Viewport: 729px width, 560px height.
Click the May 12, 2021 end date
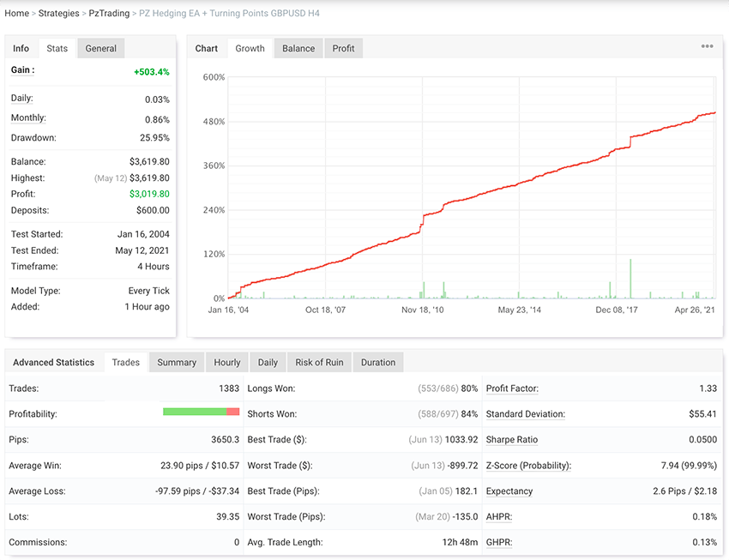point(142,250)
